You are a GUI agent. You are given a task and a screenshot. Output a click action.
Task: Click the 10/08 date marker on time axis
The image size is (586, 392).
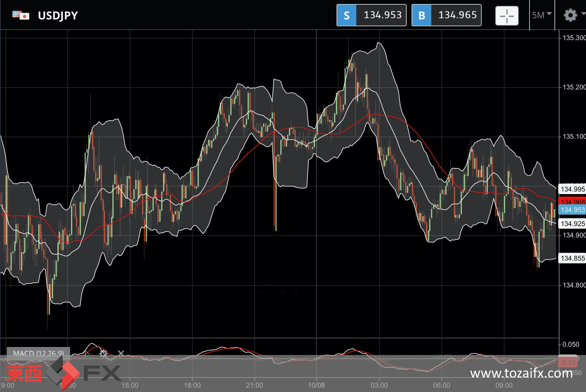pyautogui.click(x=316, y=385)
